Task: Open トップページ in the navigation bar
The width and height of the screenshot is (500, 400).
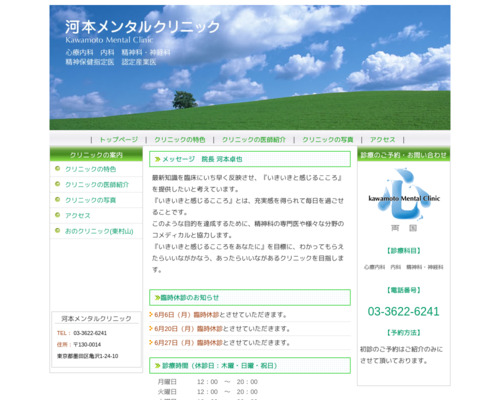Action: tap(119, 140)
